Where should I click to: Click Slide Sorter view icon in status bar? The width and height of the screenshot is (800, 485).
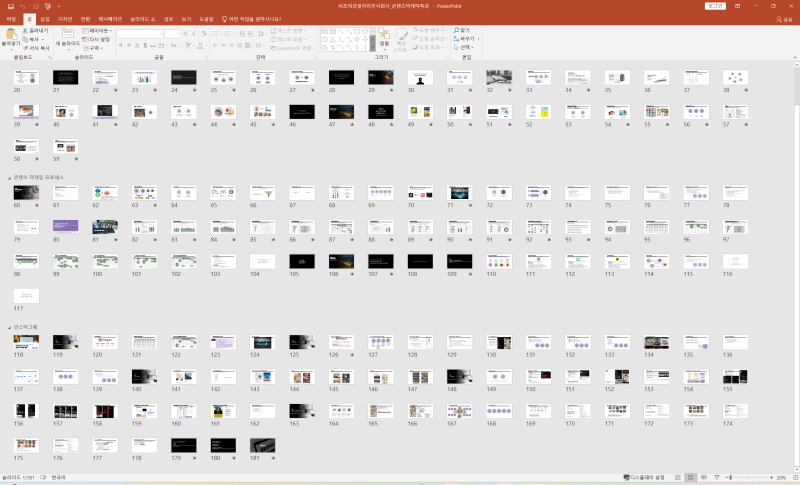pyautogui.click(x=690, y=478)
